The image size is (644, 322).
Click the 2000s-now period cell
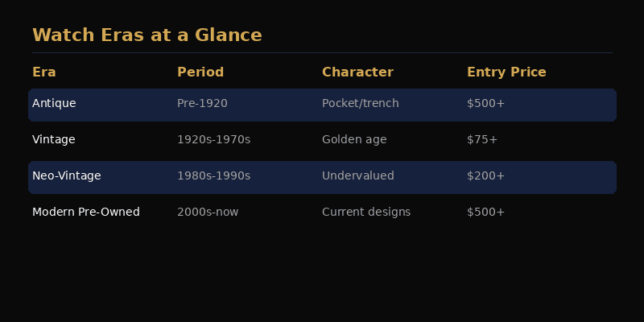[208, 212]
